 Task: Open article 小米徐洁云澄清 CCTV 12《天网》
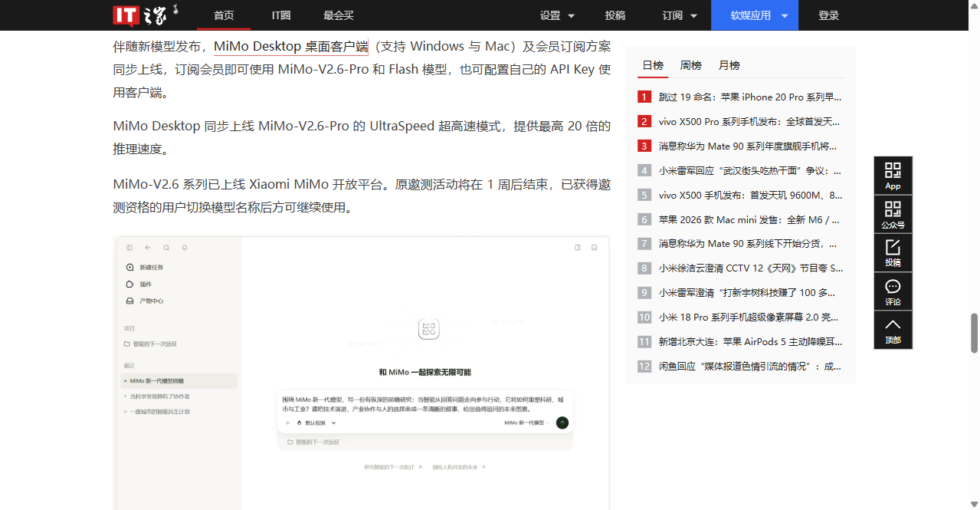751,268
